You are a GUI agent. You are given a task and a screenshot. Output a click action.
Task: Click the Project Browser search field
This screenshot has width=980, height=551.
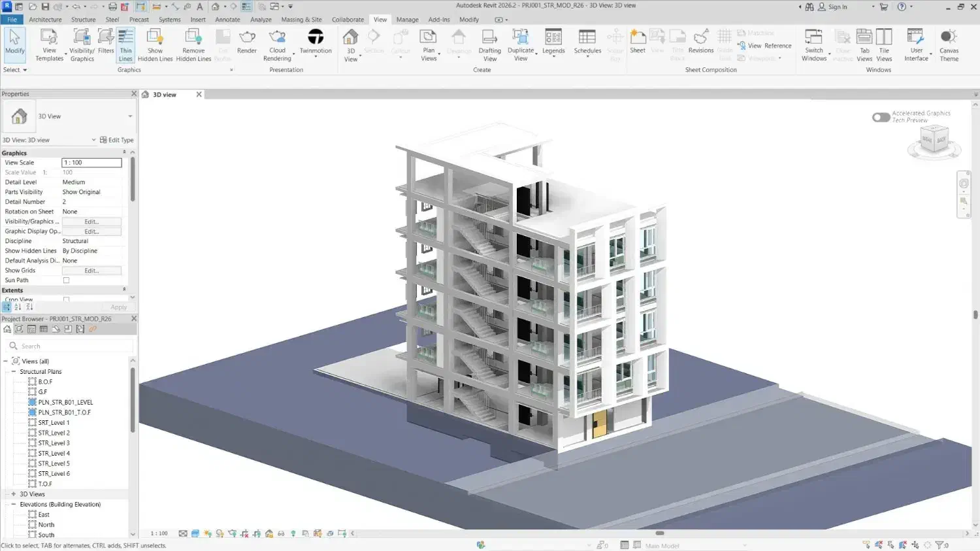pyautogui.click(x=72, y=346)
